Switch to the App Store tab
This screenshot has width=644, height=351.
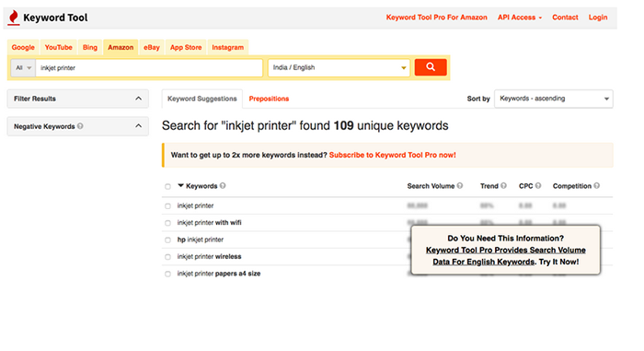(x=186, y=47)
